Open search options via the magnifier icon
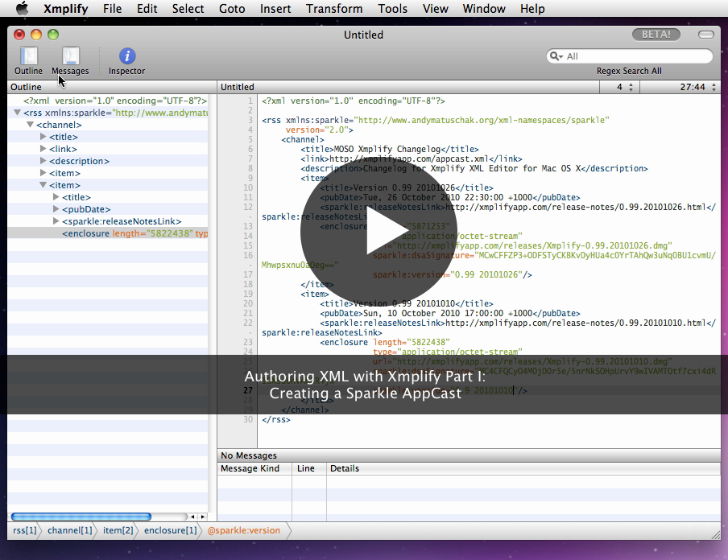728x560 pixels. [x=556, y=56]
